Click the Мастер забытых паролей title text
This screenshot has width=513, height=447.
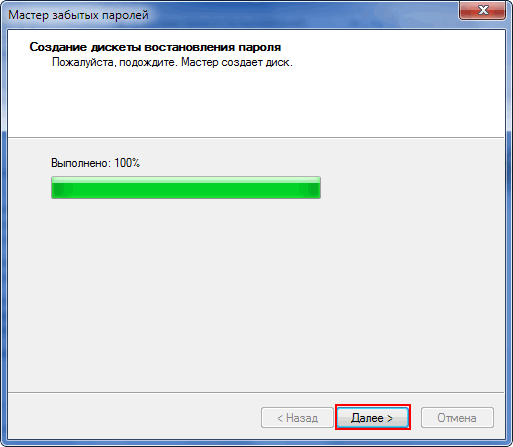(x=78, y=15)
